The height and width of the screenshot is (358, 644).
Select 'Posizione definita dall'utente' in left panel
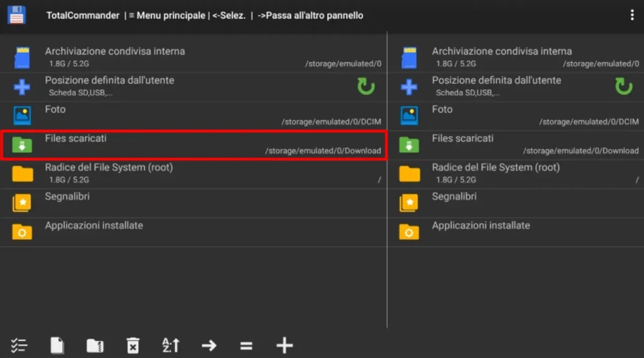(109, 80)
